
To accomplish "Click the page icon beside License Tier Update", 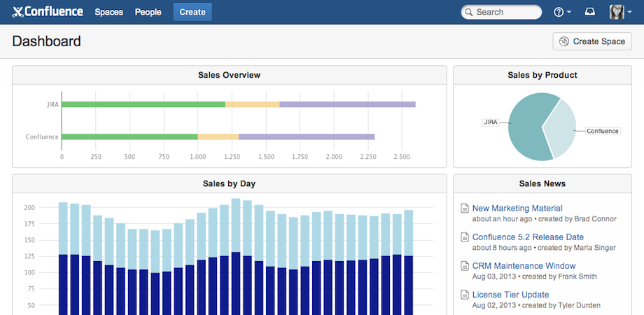I will point(463,295).
